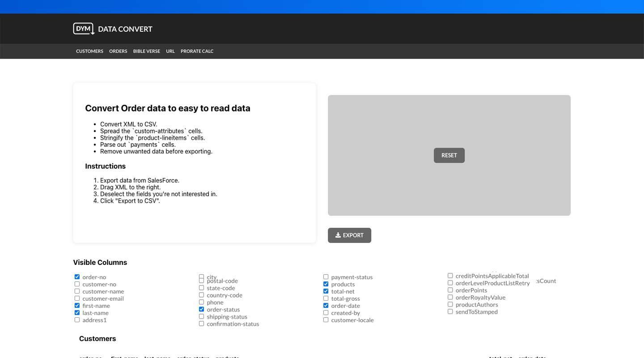This screenshot has width=644, height=358.
Task: Uncheck the last-name checkbox
Action: [77, 312]
